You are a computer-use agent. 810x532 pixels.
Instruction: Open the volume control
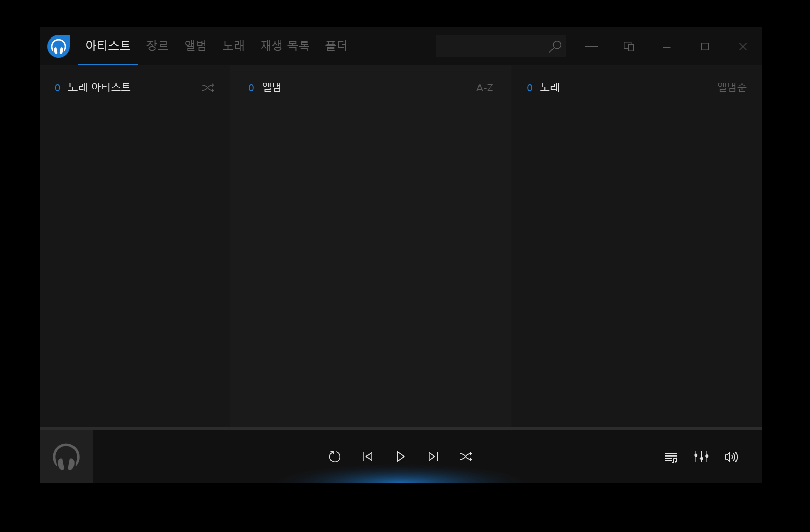pos(731,457)
